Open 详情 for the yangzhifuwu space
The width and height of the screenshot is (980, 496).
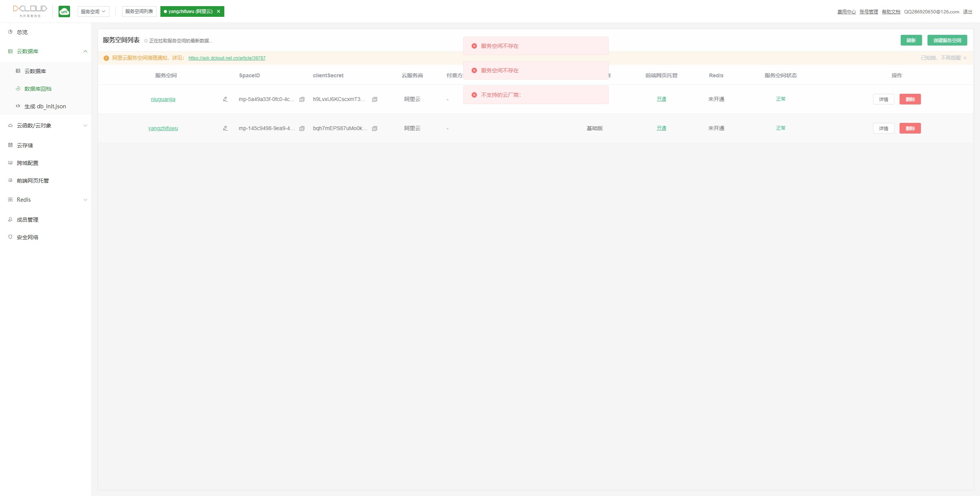(883, 128)
